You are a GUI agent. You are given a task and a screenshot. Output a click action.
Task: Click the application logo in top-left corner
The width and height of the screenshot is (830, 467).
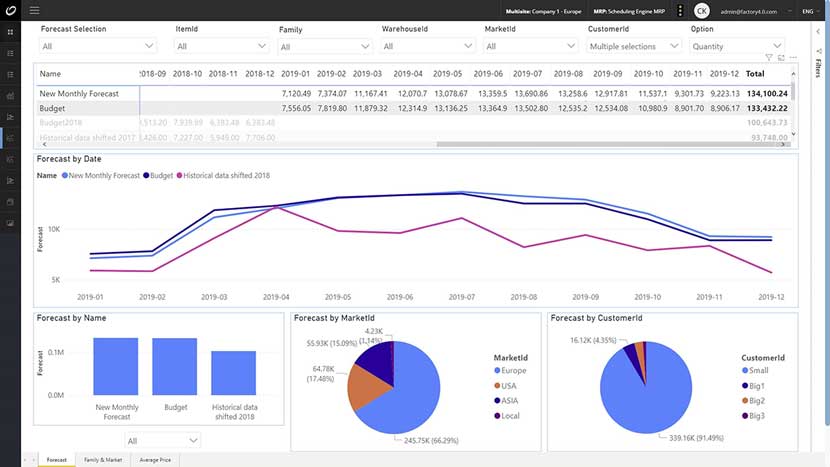tap(11, 10)
